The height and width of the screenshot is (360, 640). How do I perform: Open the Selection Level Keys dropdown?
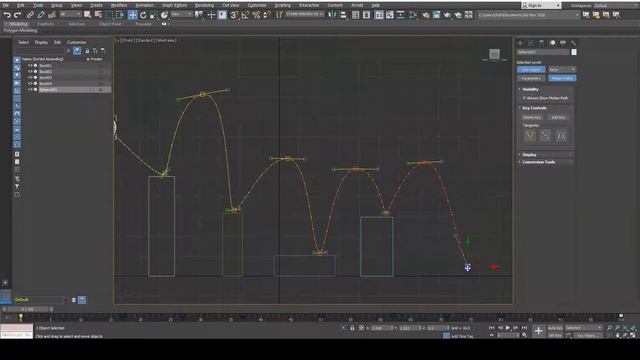point(562,69)
